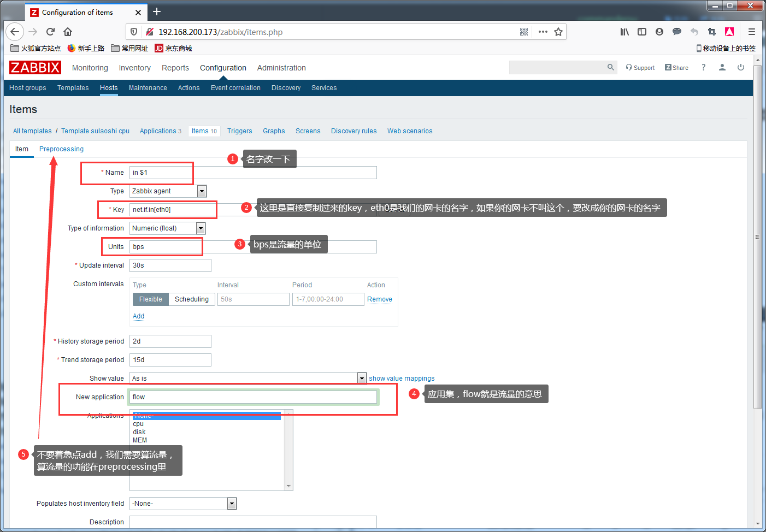Viewport: 766px width, 532px height.
Task: Go forward with the browser forward arrow
Action: [x=33, y=32]
